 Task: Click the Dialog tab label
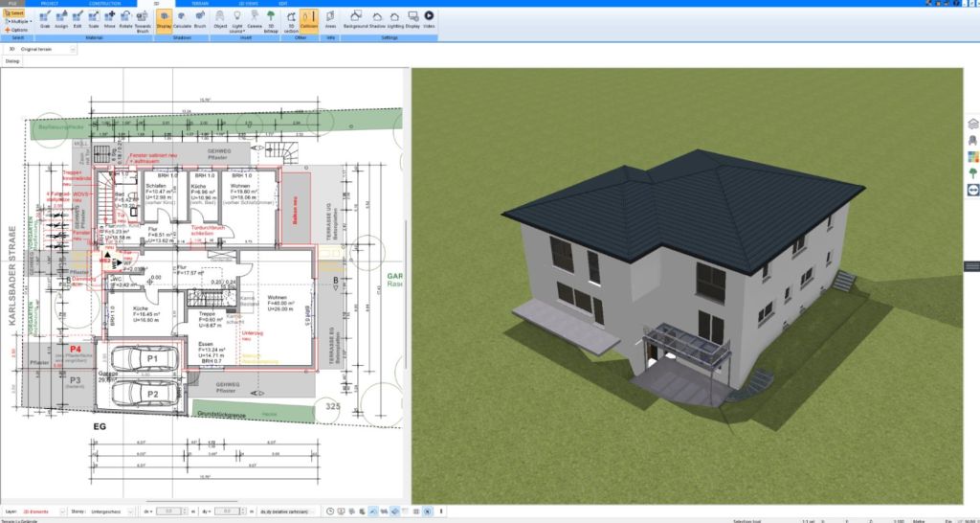click(x=12, y=61)
